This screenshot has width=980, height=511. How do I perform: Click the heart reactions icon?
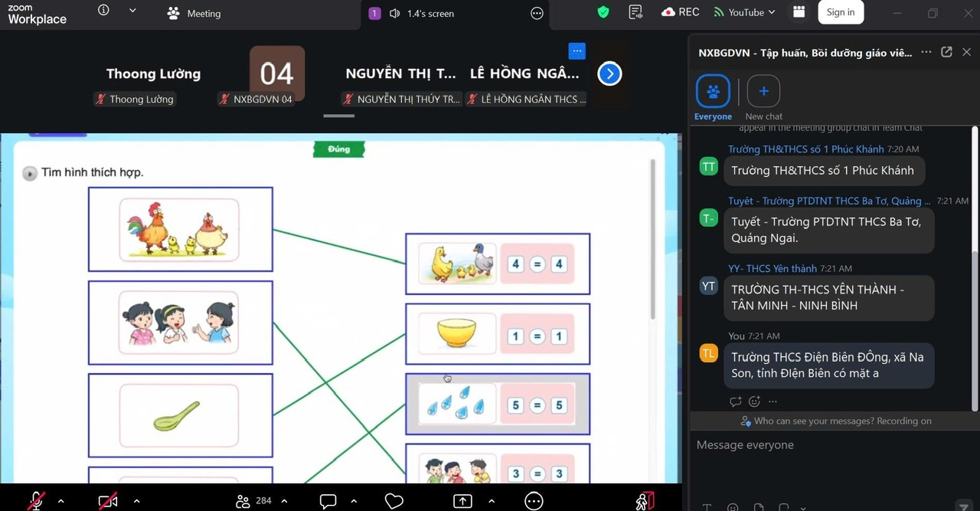click(x=394, y=501)
